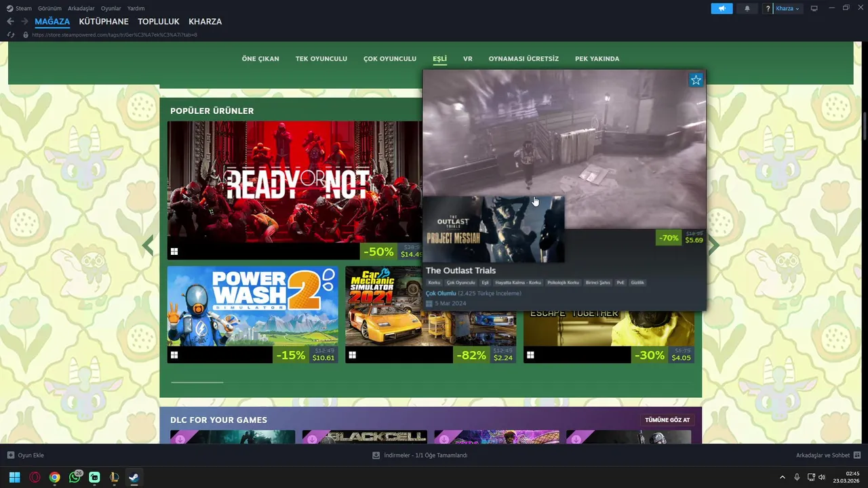
Task: Click The Outlast Trials title text
Action: 460,270
